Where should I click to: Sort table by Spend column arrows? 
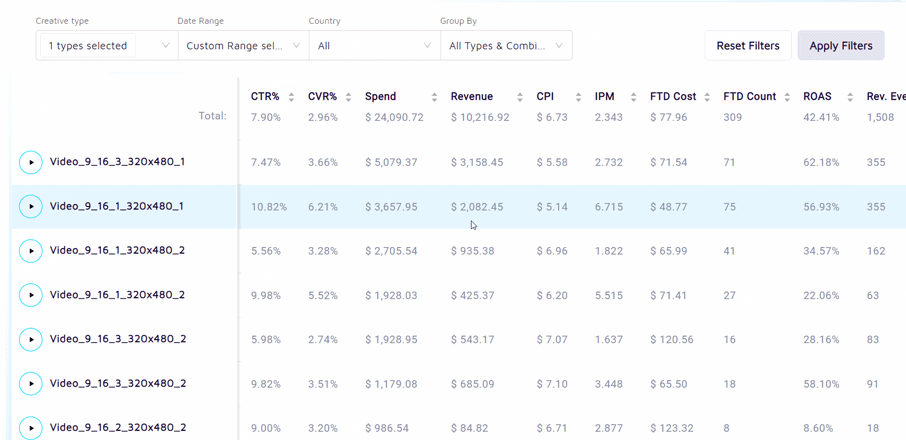tap(434, 97)
